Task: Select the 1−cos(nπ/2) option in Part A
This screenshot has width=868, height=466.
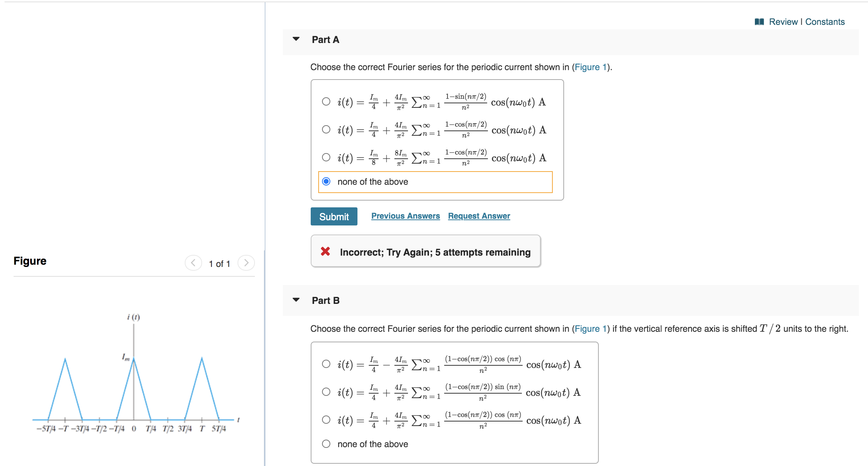Action: click(326, 129)
